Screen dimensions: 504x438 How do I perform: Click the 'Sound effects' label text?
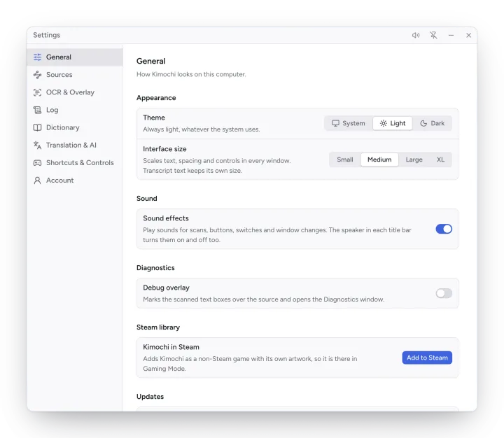(166, 218)
